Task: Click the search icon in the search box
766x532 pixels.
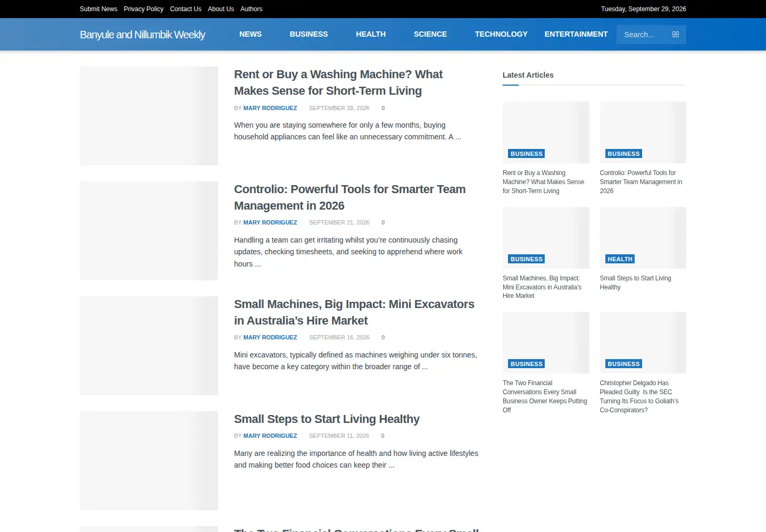Action: pyautogui.click(x=675, y=35)
